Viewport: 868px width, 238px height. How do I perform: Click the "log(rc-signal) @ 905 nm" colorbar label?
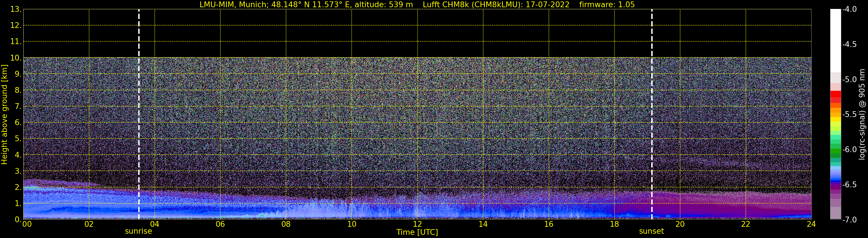tap(862, 114)
